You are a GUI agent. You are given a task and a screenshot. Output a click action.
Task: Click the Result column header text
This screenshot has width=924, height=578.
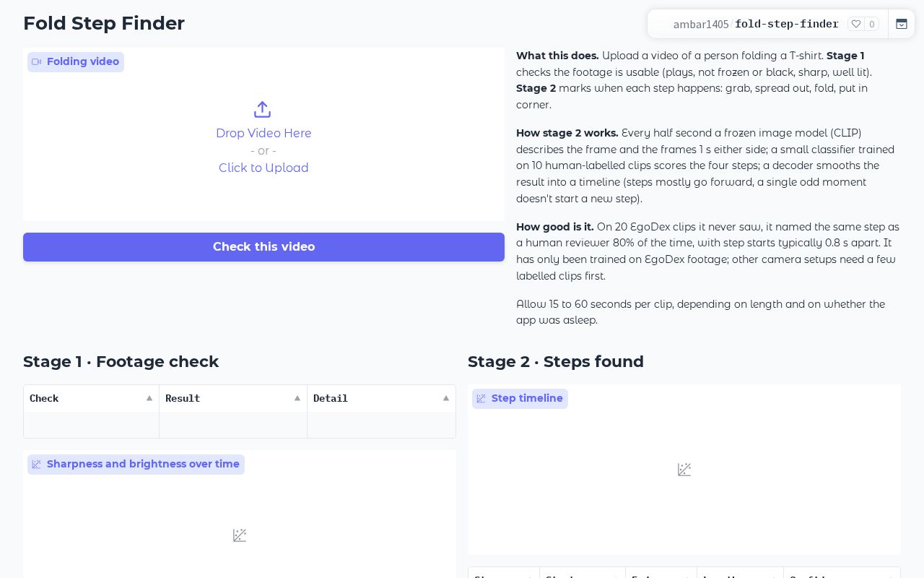(183, 398)
